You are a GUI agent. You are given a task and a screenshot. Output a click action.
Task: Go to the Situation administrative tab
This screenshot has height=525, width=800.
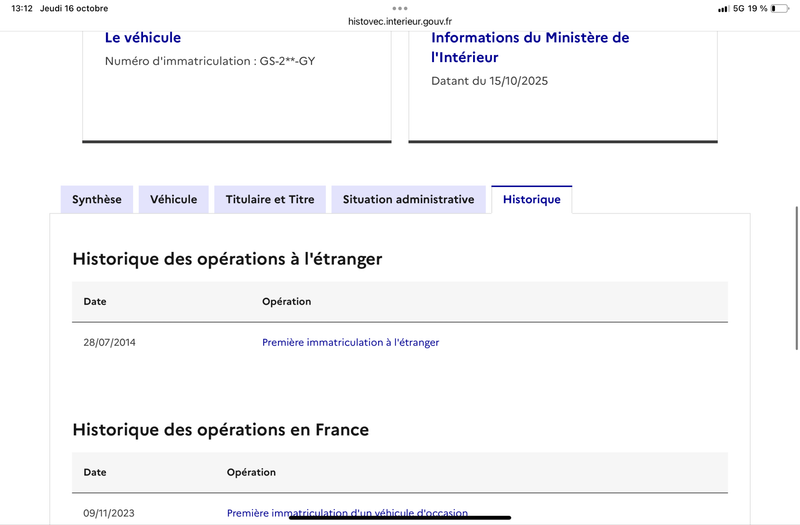coord(408,200)
